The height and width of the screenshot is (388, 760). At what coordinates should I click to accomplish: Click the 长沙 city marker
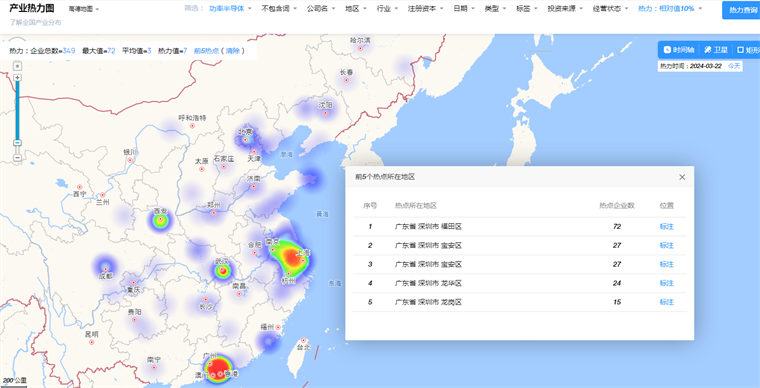[x=206, y=299]
